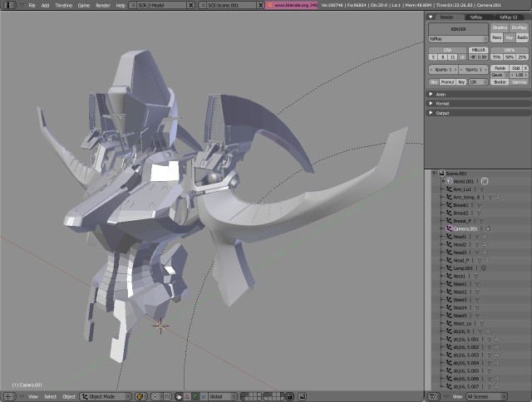This screenshot has width=532, height=402.
Task: Toggle the Ray render option
Action: [510, 37]
